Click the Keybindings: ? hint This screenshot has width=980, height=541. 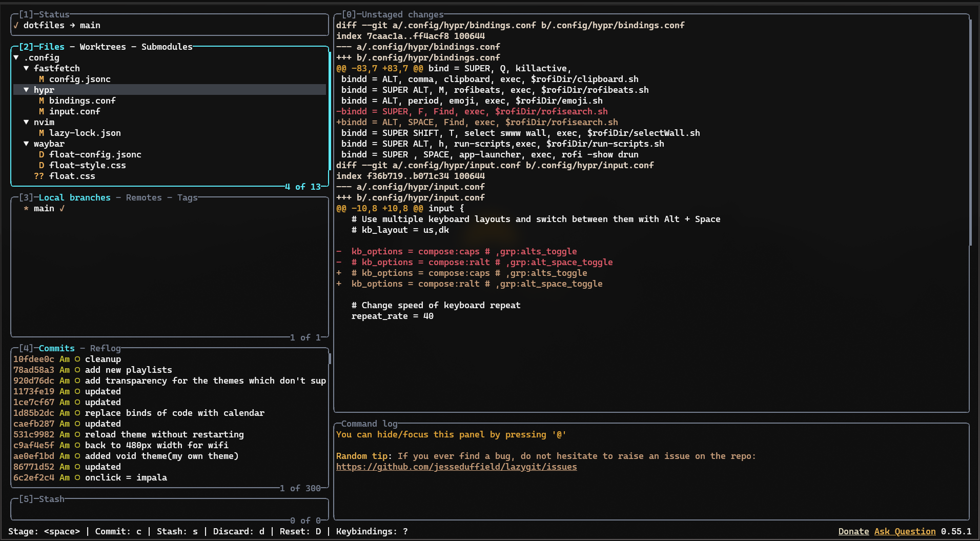tap(372, 531)
